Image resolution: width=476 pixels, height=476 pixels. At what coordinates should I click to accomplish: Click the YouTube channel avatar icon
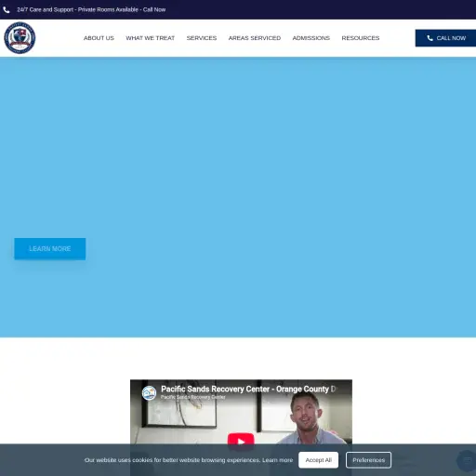pyautogui.click(x=149, y=393)
